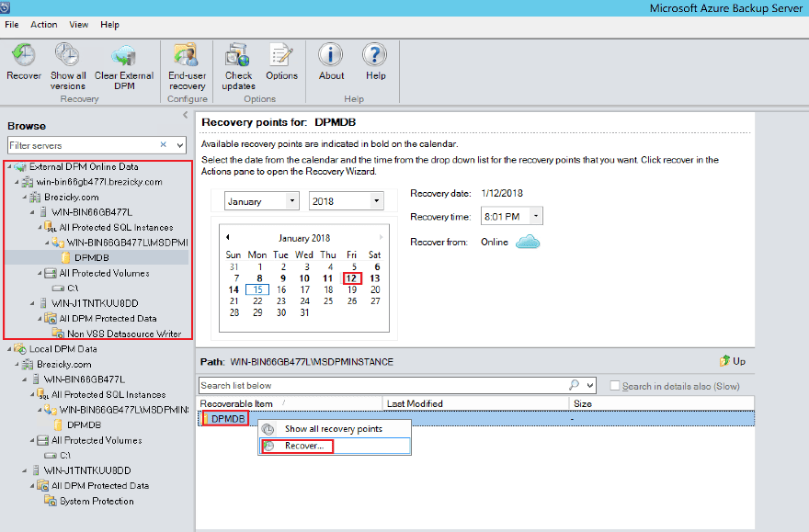Choose Show all recovery points from context menu
809x532 pixels.
point(335,429)
